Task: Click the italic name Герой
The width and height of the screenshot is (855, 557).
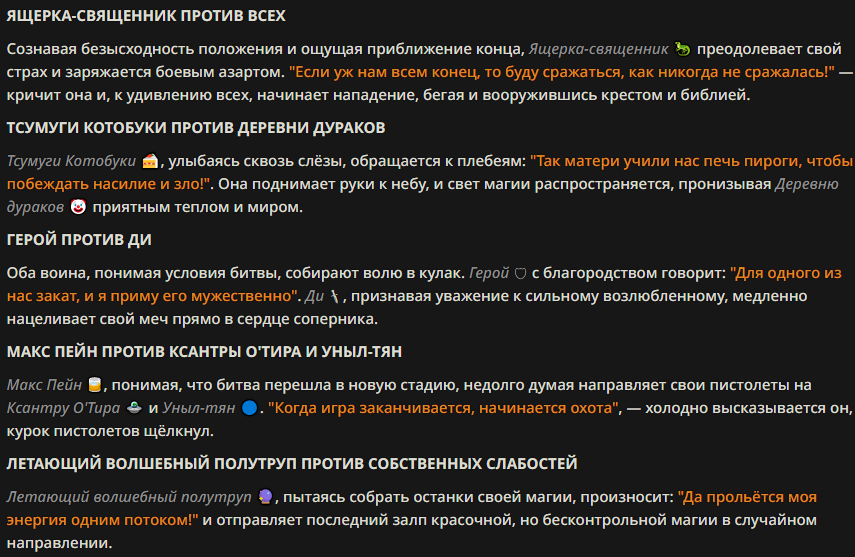Action: pos(489,273)
